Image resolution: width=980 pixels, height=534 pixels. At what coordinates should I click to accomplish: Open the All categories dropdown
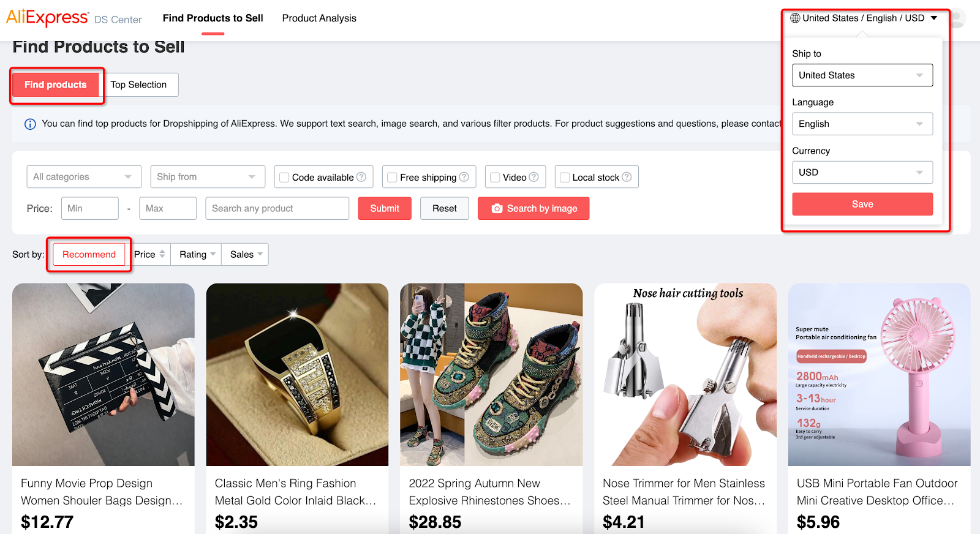(x=84, y=177)
